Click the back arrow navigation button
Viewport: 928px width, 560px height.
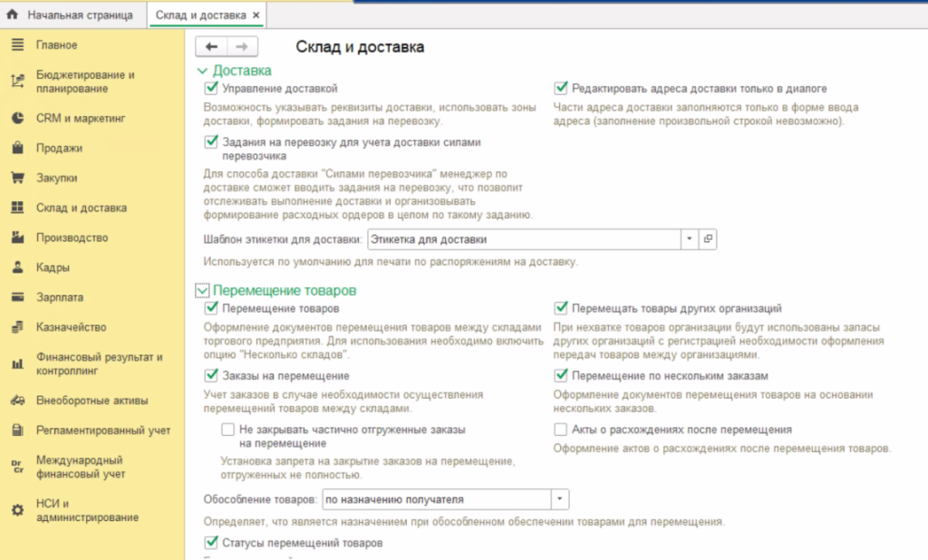[211, 47]
